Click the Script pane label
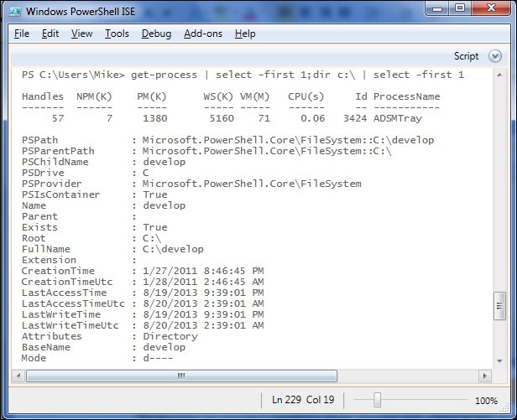 [x=466, y=56]
